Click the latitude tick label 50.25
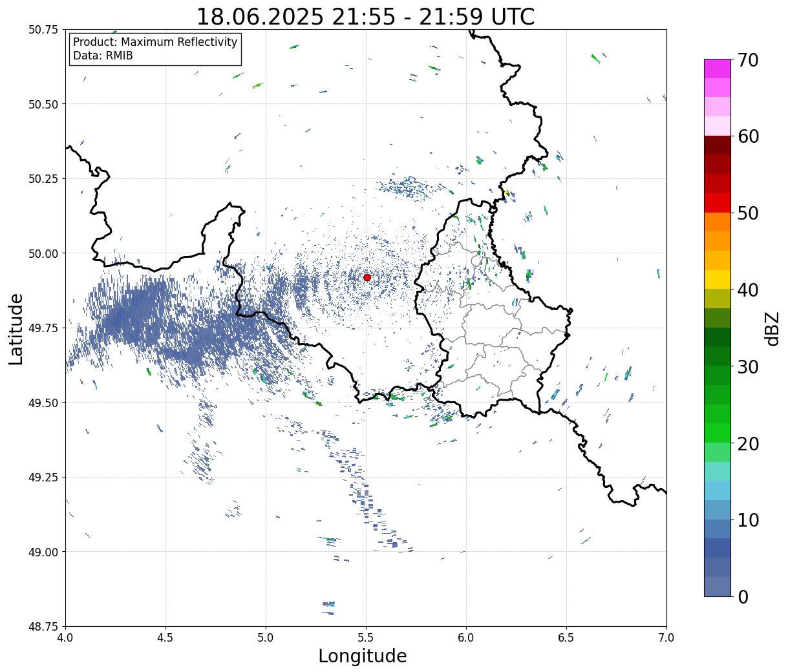Viewport: 788px width, 672px height. pos(43,179)
